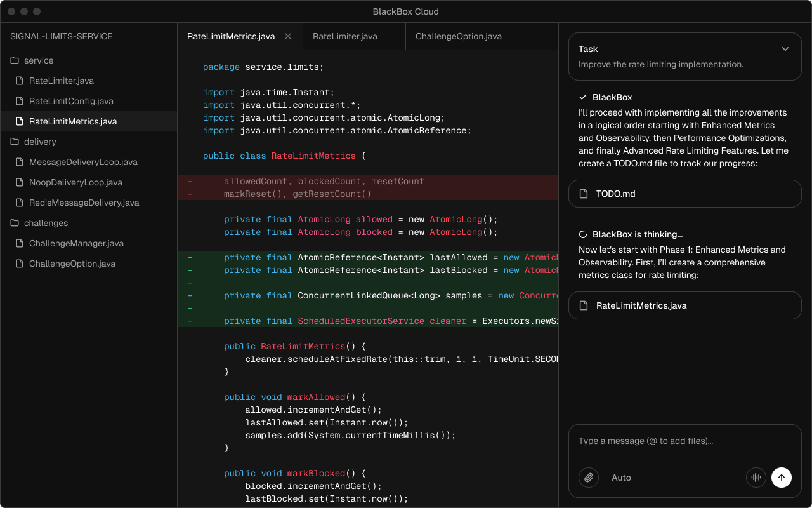The height and width of the screenshot is (508, 812).
Task: Switch to the ChallengeOption.java tab
Action: point(458,36)
